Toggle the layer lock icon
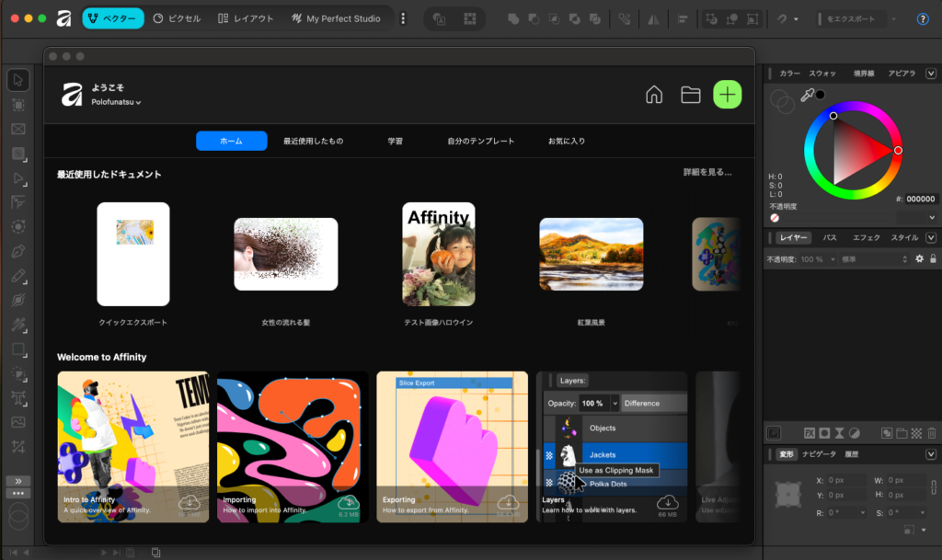The width and height of the screenshot is (942, 560). coord(933,259)
